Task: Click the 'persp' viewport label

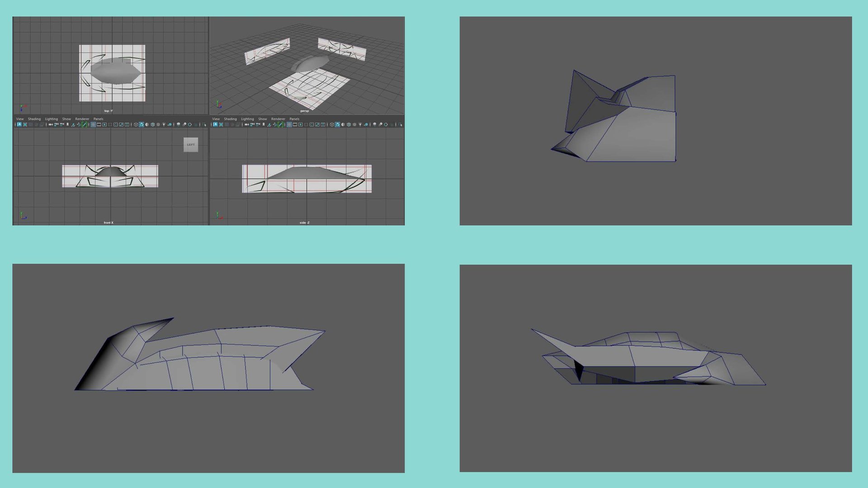Action: tap(305, 111)
